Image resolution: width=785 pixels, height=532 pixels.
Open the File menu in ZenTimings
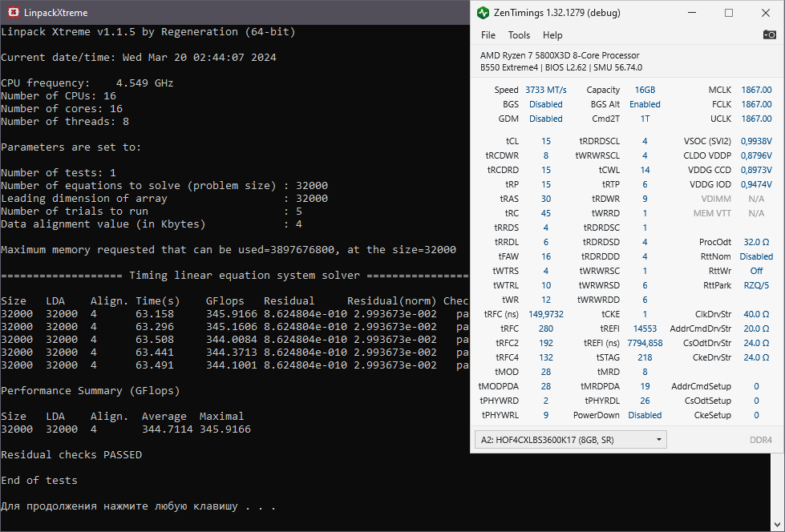pyautogui.click(x=488, y=35)
